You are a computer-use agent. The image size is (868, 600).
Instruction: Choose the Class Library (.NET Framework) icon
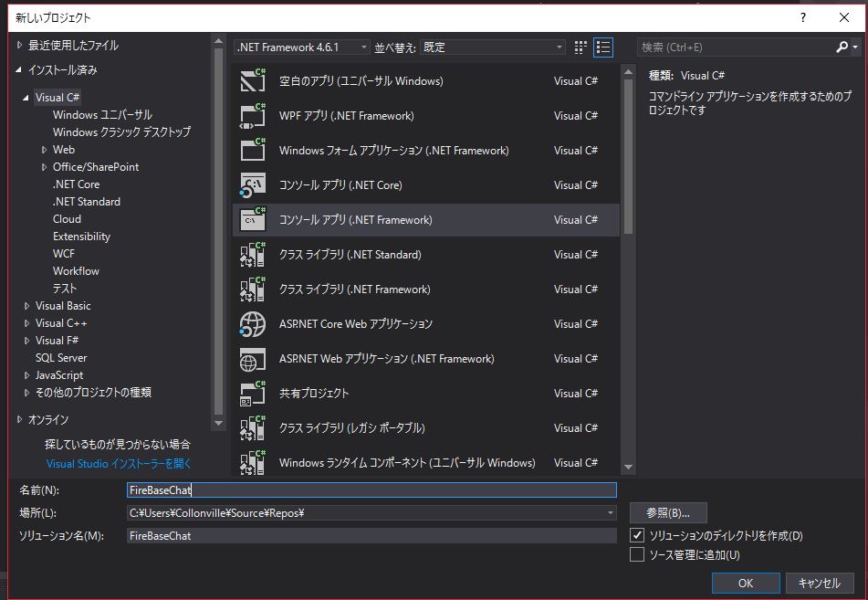click(x=253, y=289)
